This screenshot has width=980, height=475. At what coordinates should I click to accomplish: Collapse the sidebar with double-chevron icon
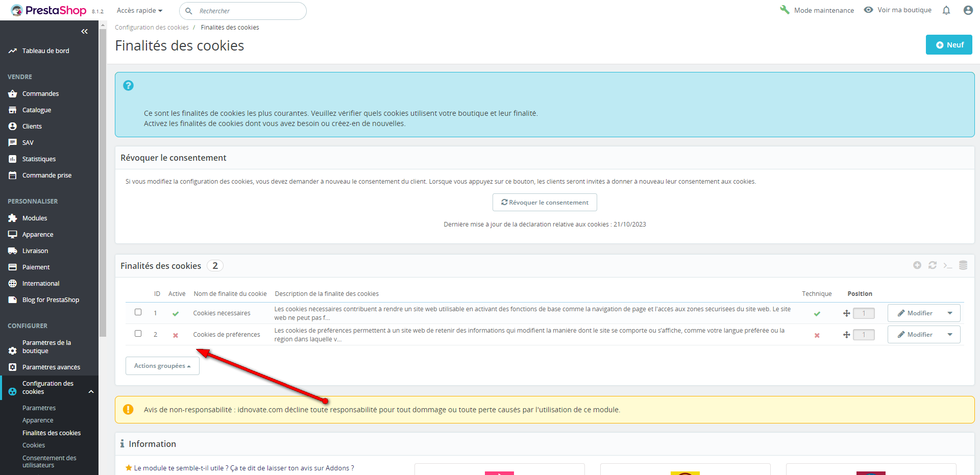(x=84, y=32)
